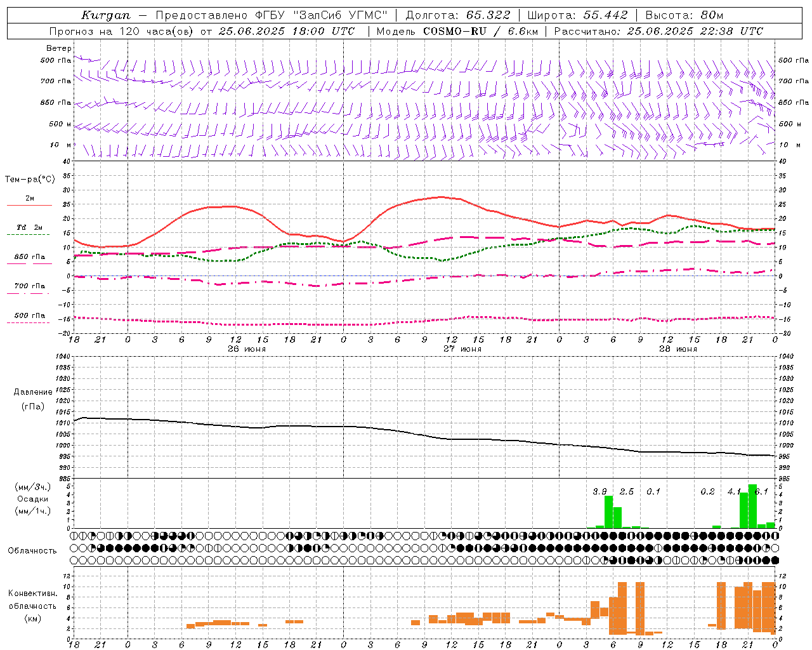The width and height of the screenshot is (812, 650).
Task: Click the ФГБУ "ЗапСиб УГМС" provider text
Action: pyautogui.click(x=321, y=15)
